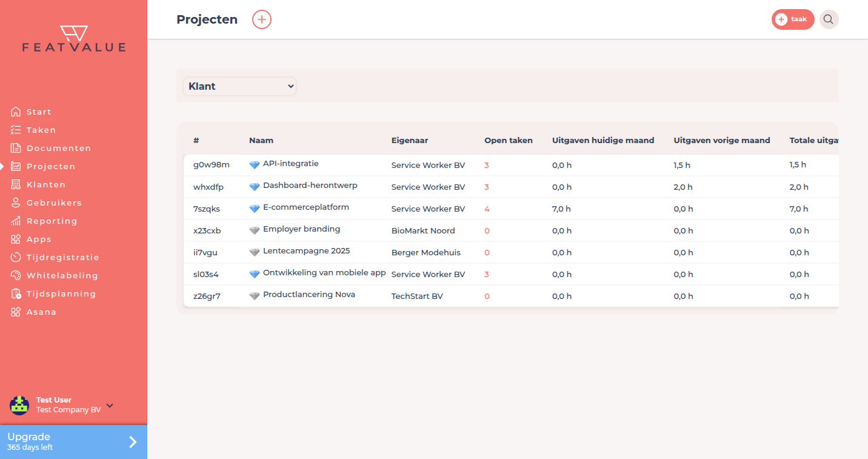
Task: Click the FeatValue logo
Action: point(74,39)
